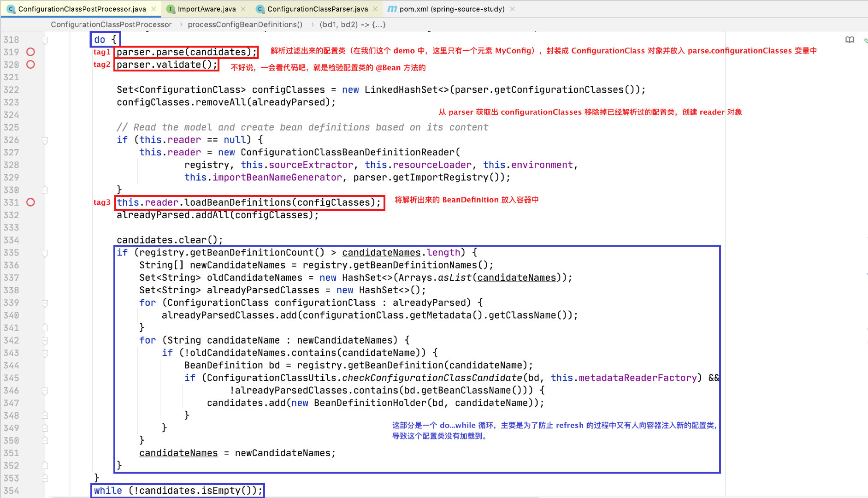The image size is (868, 498).
Task: Click on alreadyParsed.addAll(configClasses) line
Action: click(x=218, y=215)
